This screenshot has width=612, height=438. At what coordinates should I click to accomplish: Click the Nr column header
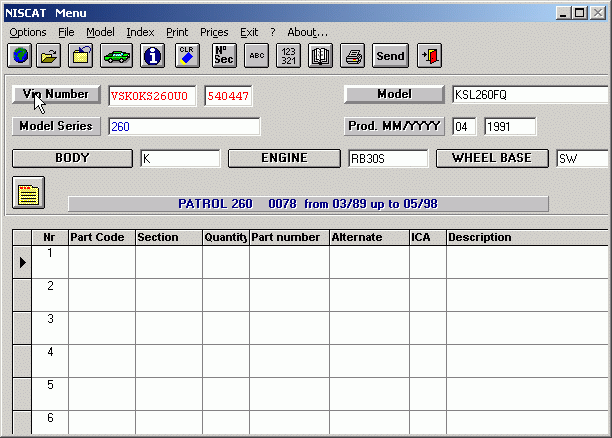pyautogui.click(x=50, y=237)
